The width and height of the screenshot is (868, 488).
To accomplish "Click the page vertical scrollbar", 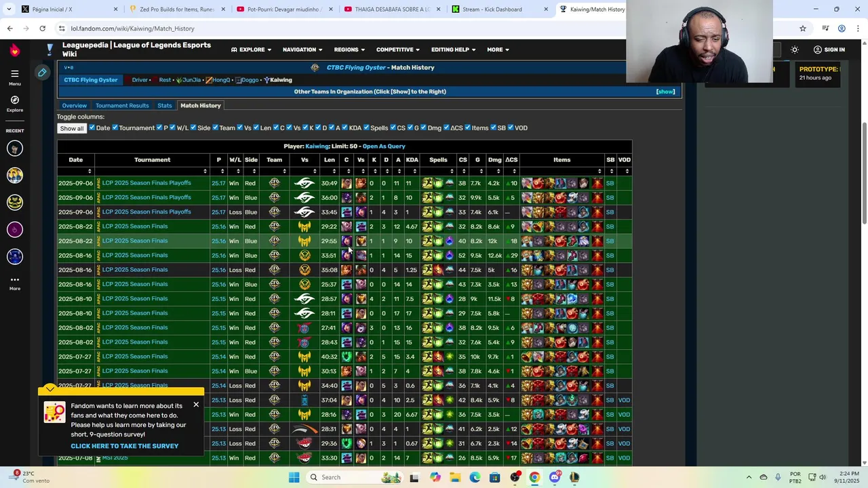I will coord(864,174).
